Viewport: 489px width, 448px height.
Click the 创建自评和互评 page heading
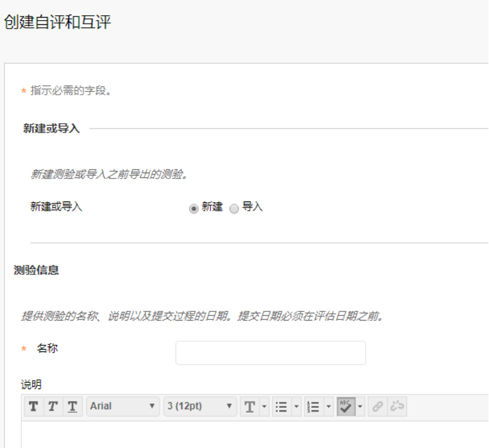pos(58,23)
